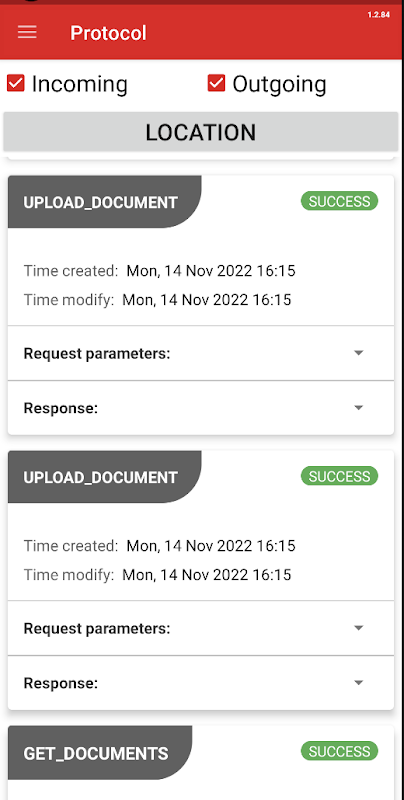Click SUCCESS badge on GET_DOCUMENTS card
Screen dimensions: 404x800
pos(339,751)
